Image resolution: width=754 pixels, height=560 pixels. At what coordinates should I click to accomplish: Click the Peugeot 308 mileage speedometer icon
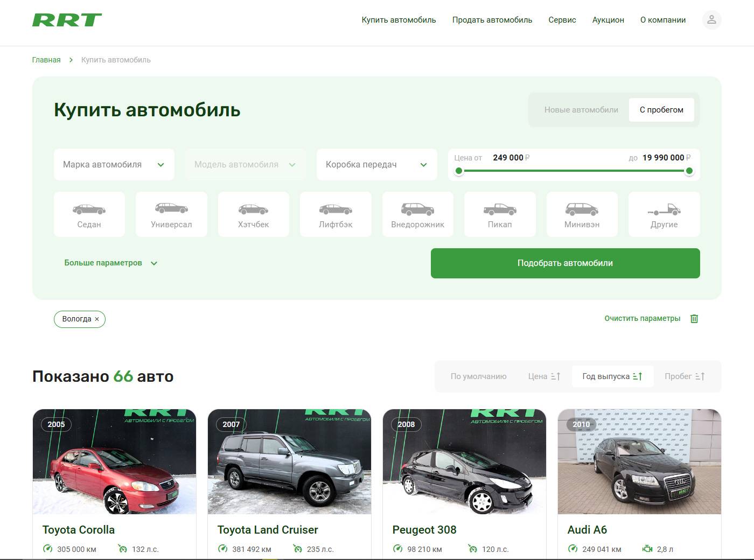[397, 549]
